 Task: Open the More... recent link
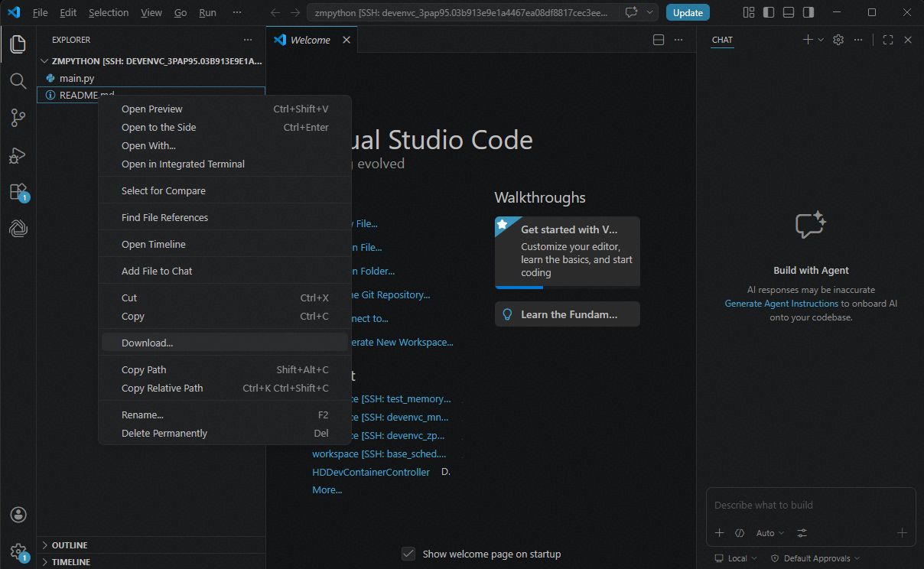pyautogui.click(x=327, y=489)
